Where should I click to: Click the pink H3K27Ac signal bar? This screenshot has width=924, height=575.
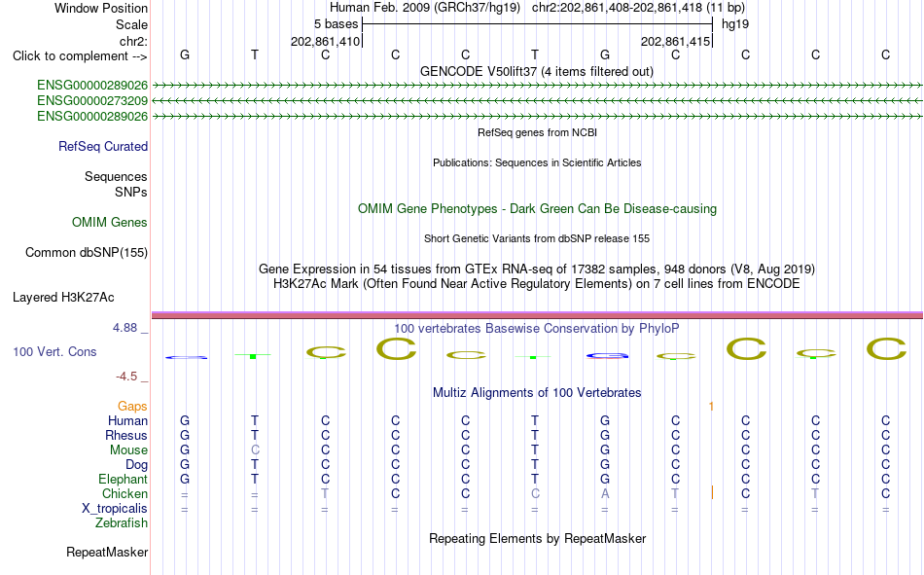(537, 315)
